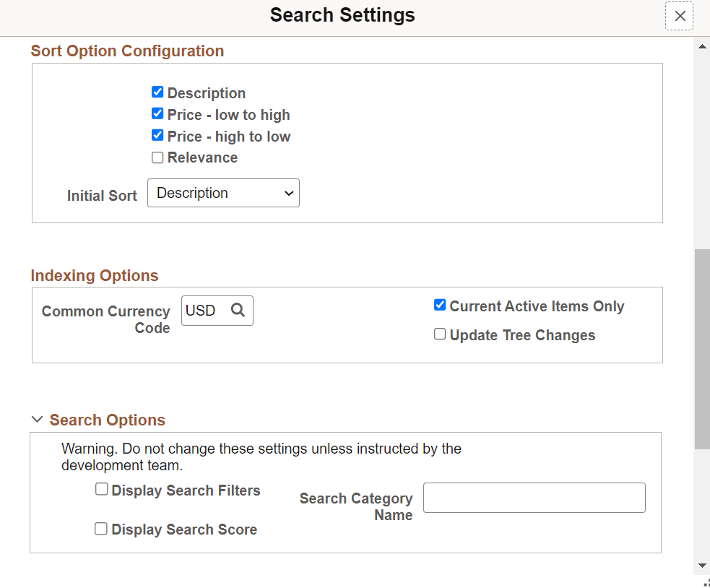
Task: Enable Display Search Score
Action: click(x=101, y=528)
